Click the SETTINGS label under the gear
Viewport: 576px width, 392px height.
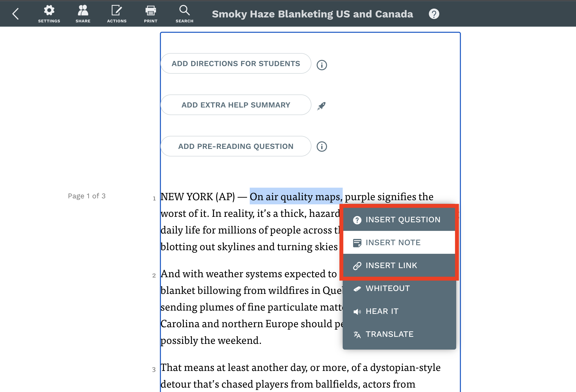point(49,21)
